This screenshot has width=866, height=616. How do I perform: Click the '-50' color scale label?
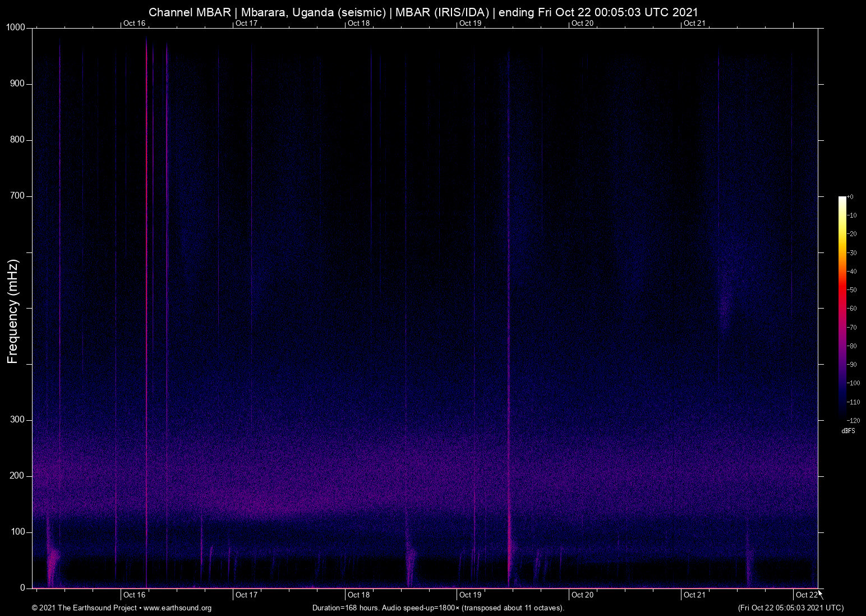(851, 290)
